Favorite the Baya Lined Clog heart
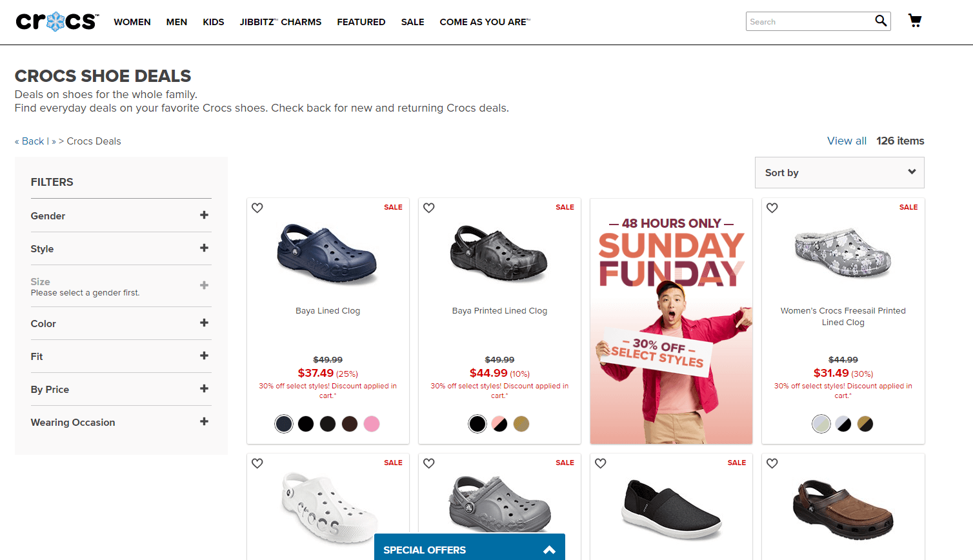Viewport: 973px width, 560px height. click(257, 208)
